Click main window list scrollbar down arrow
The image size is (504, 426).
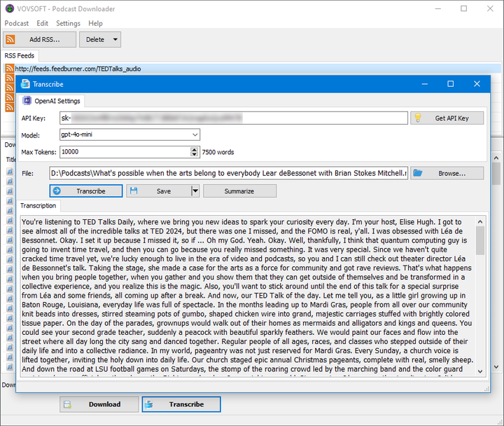[x=496, y=367]
